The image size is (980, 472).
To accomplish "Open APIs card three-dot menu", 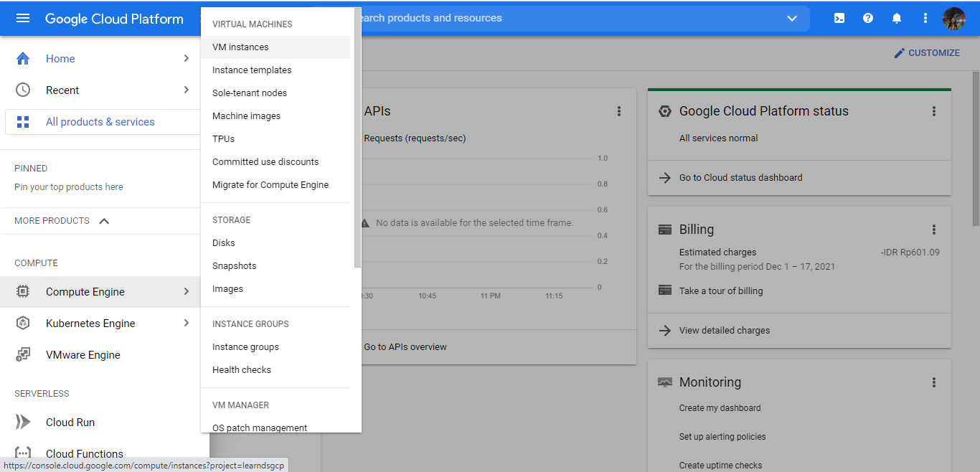I will (619, 111).
